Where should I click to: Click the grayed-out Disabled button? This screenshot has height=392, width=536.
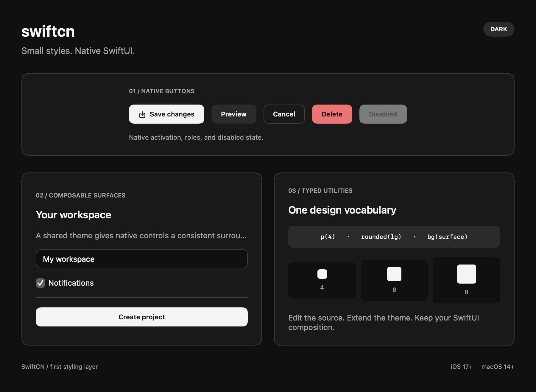coord(383,114)
